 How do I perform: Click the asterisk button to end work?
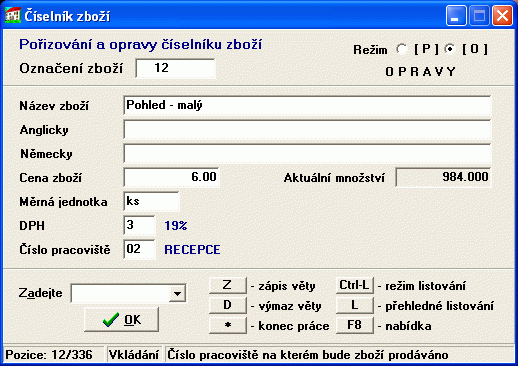(228, 325)
